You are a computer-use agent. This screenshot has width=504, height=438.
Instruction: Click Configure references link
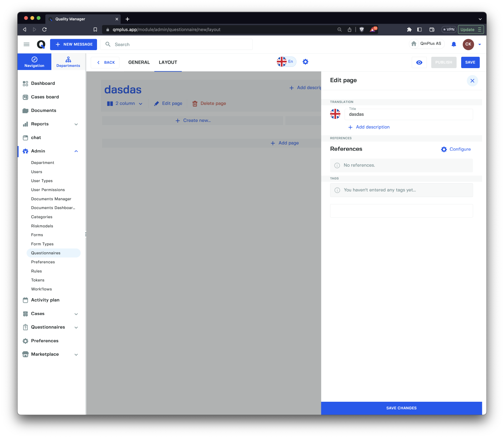pyautogui.click(x=456, y=149)
